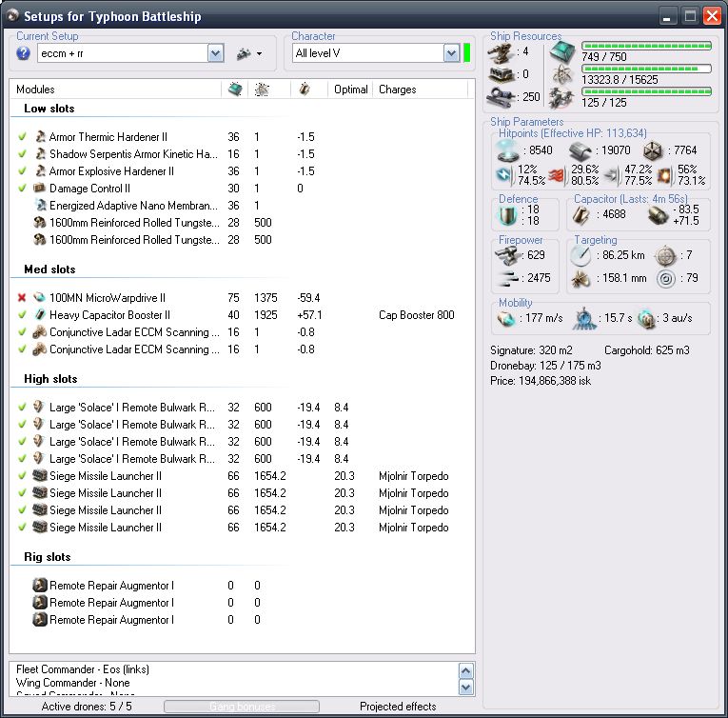Click the warp speed icon 3 au/s
The width and height of the screenshot is (728, 718).
point(646,319)
